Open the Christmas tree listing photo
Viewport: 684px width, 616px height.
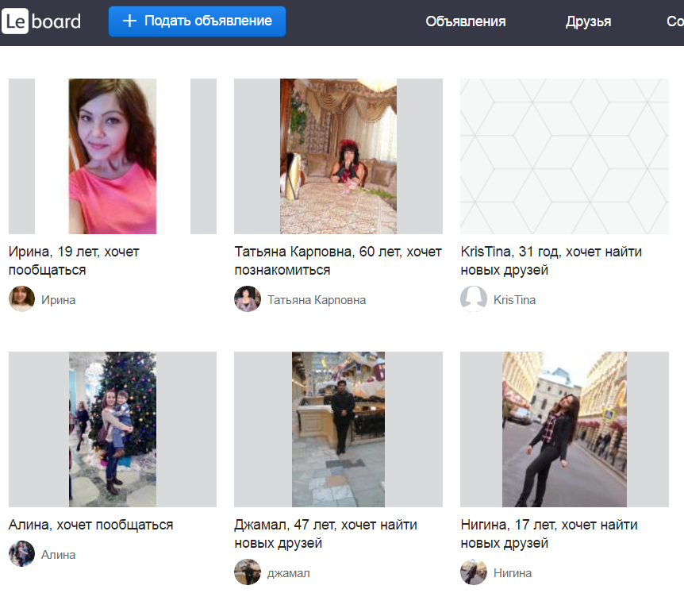pos(112,429)
